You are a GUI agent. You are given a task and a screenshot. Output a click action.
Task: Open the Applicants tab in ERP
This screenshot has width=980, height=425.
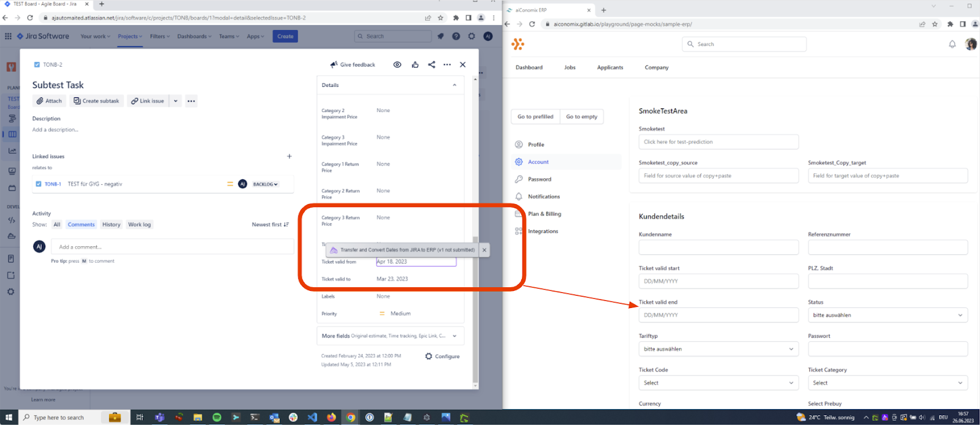610,67
